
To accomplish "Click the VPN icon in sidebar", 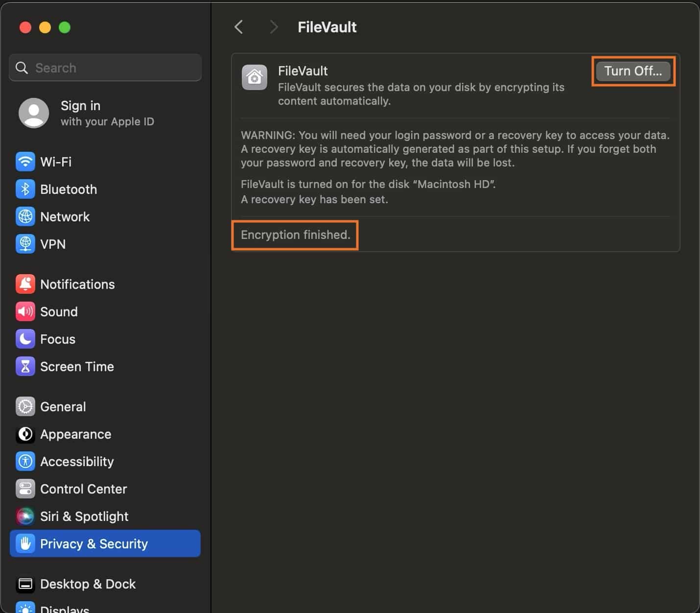I will click(x=25, y=244).
